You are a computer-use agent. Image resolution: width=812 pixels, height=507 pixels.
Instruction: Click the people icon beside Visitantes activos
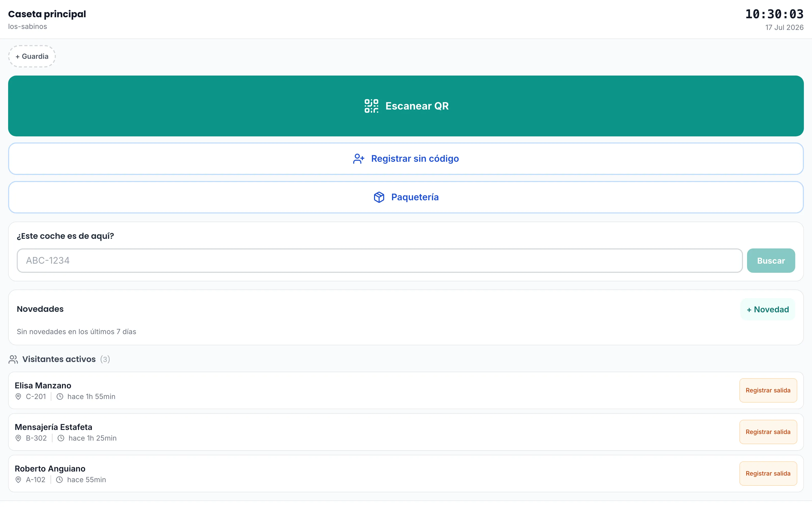(x=13, y=359)
